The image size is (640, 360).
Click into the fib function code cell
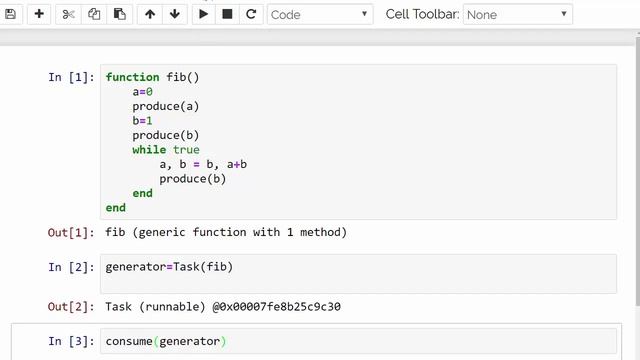click(358, 142)
